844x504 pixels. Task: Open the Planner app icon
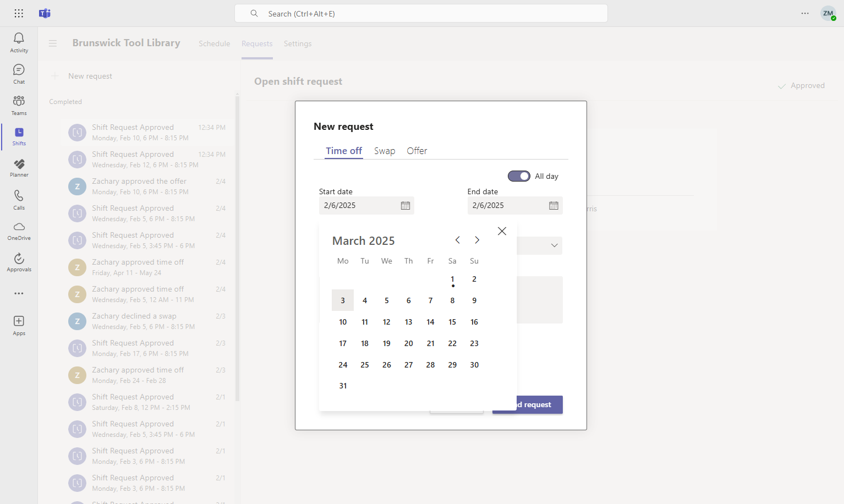click(19, 168)
